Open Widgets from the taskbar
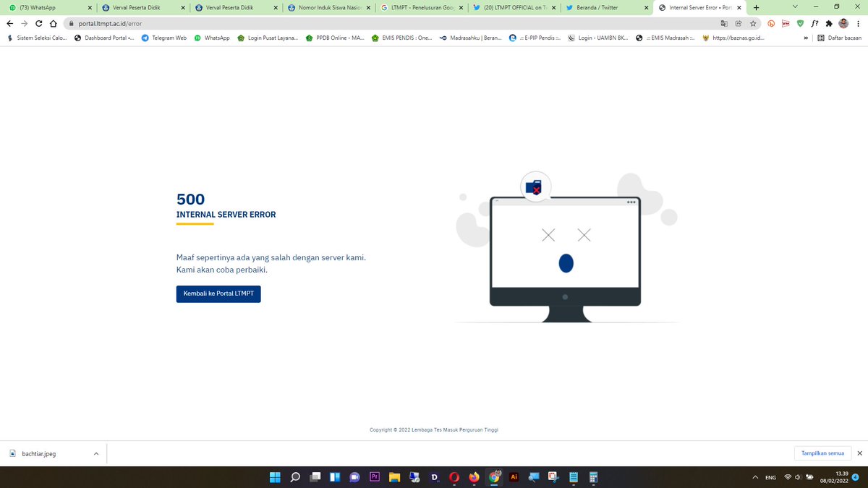The height and width of the screenshot is (488, 868). pos(335,477)
